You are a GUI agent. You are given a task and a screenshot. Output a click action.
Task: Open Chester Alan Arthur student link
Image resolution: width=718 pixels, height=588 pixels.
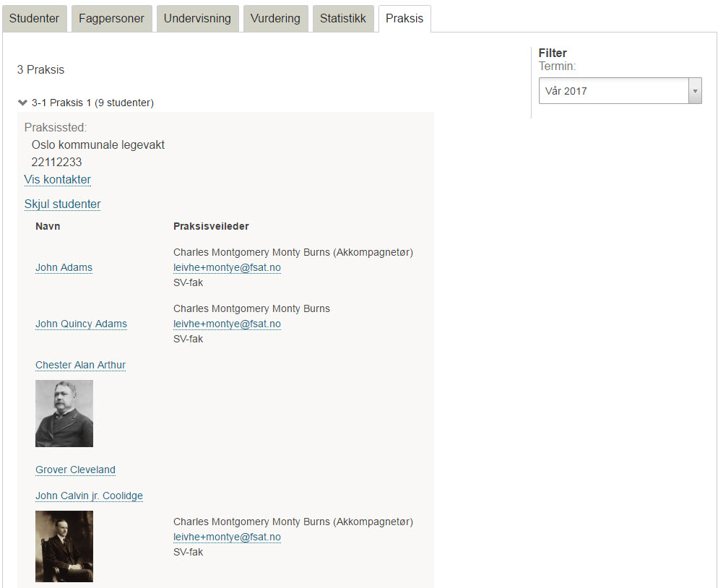coord(81,365)
